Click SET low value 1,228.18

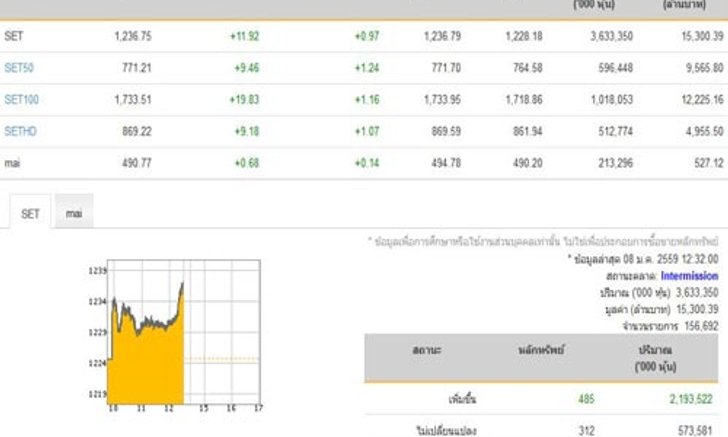coord(524,36)
